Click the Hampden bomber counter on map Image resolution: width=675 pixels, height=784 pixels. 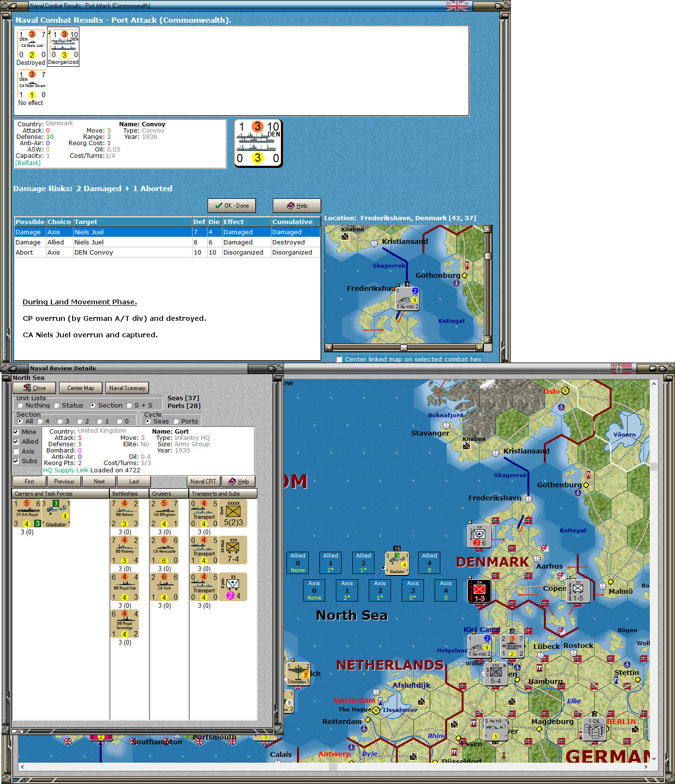coord(299,674)
